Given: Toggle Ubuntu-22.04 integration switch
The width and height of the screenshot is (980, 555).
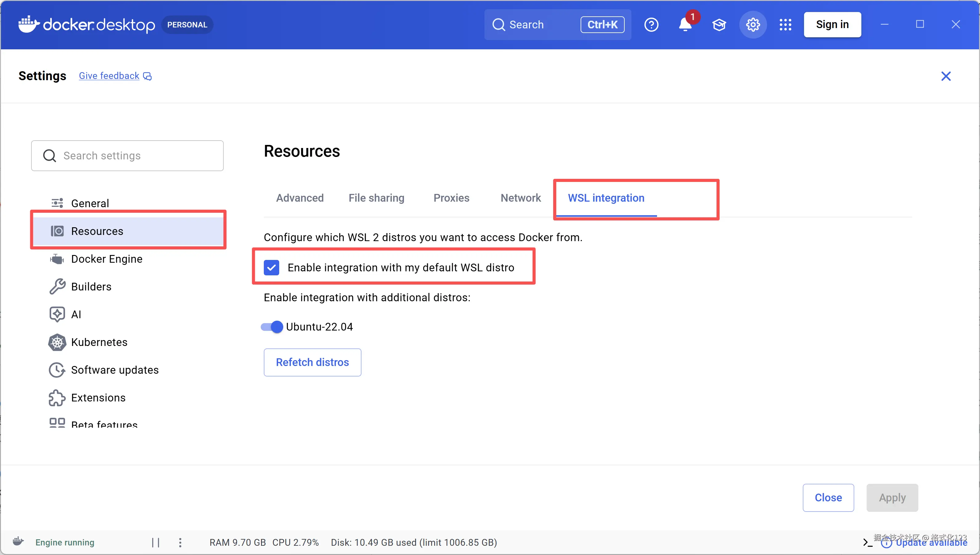Looking at the screenshot, I should pyautogui.click(x=272, y=327).
